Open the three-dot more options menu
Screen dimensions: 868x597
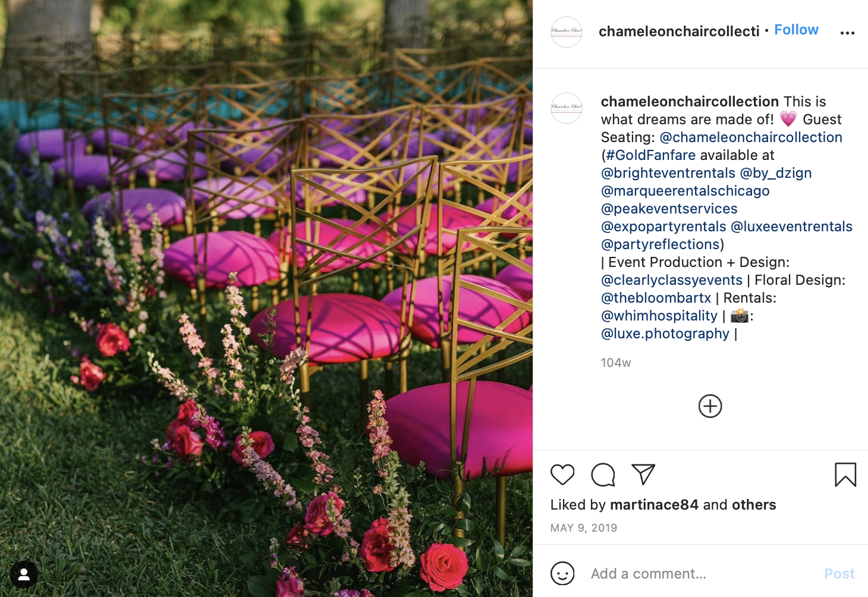click(847, 33)
